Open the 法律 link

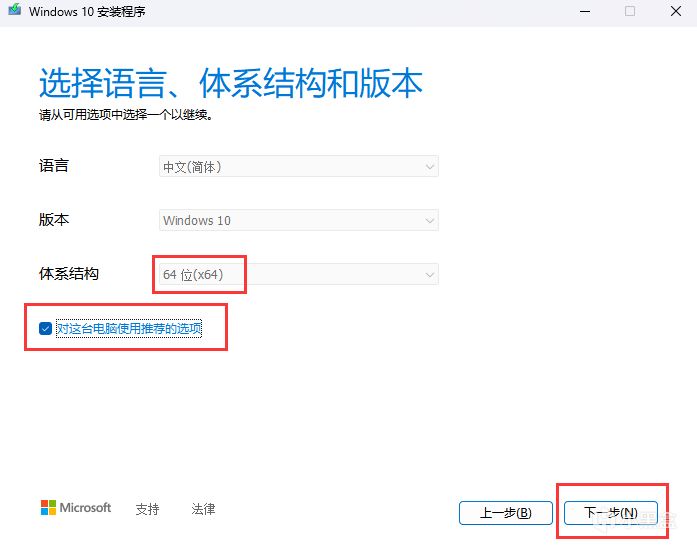(203, 509)
